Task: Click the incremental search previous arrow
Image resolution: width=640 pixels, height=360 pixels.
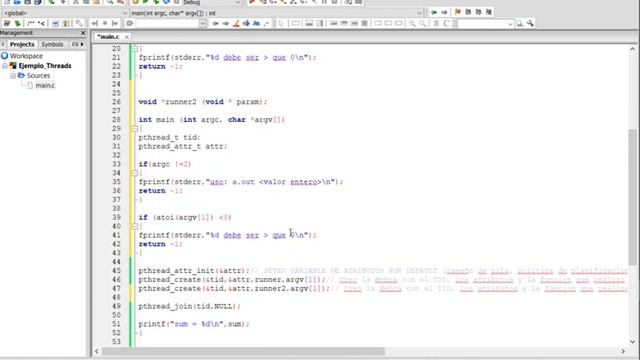Action: tap(216, 23)
